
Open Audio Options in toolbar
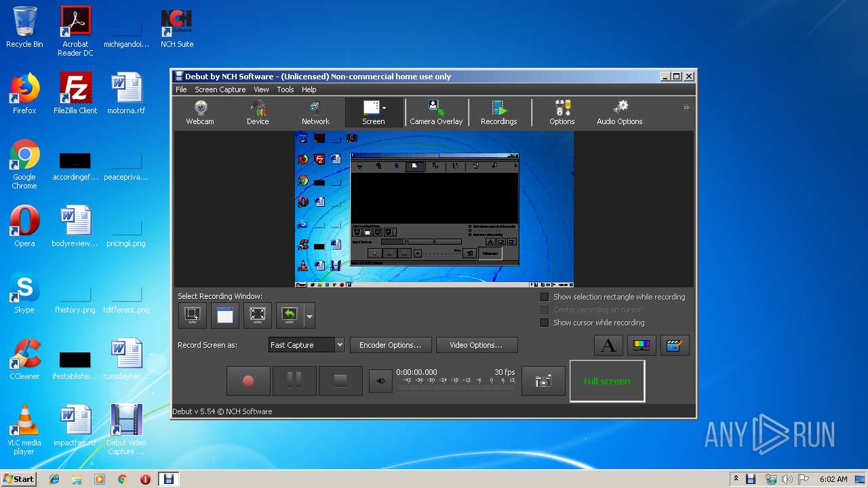click(620, 113)
